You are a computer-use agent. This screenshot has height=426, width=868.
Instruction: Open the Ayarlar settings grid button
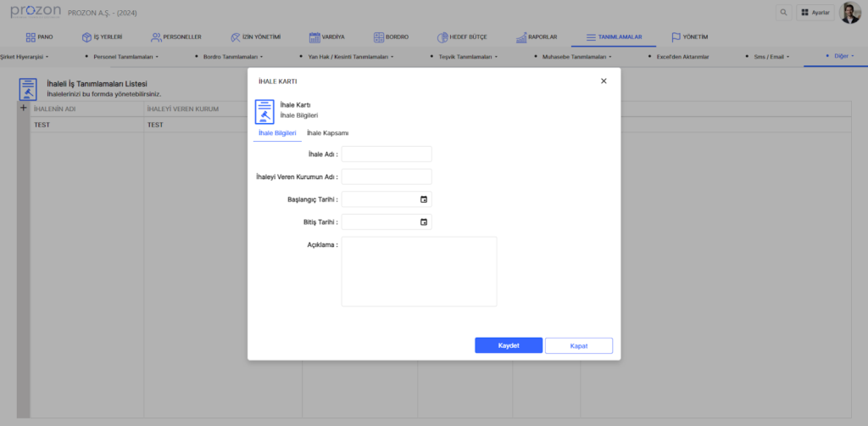[x=815, y=13]
